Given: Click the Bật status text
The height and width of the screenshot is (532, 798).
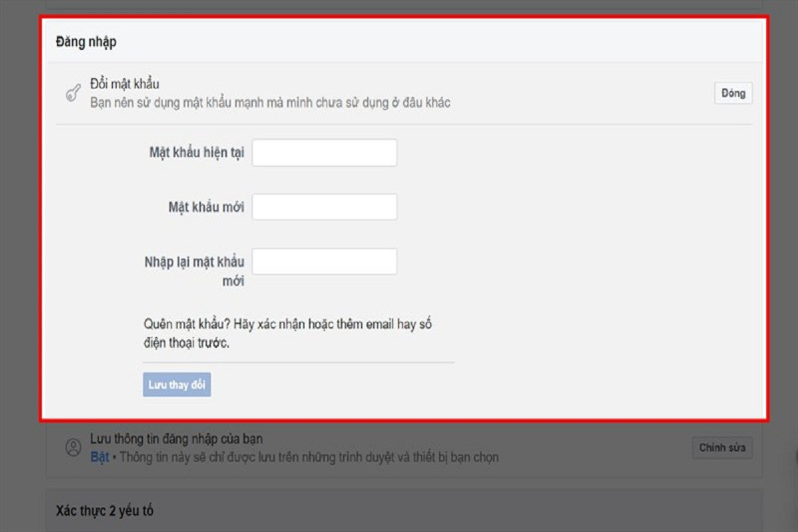Looking at the screenshot, I should 100,458.
